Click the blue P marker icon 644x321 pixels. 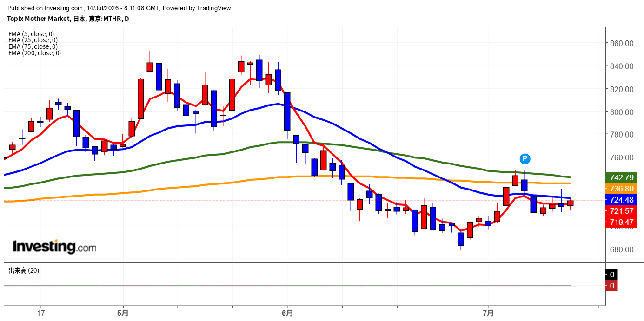tap(525, 159)
